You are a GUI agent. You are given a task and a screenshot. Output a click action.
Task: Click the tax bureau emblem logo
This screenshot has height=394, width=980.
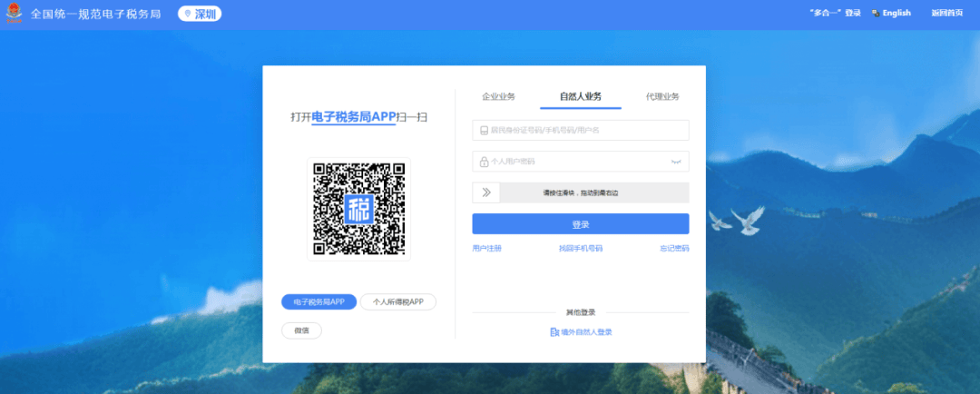point(14,14)
